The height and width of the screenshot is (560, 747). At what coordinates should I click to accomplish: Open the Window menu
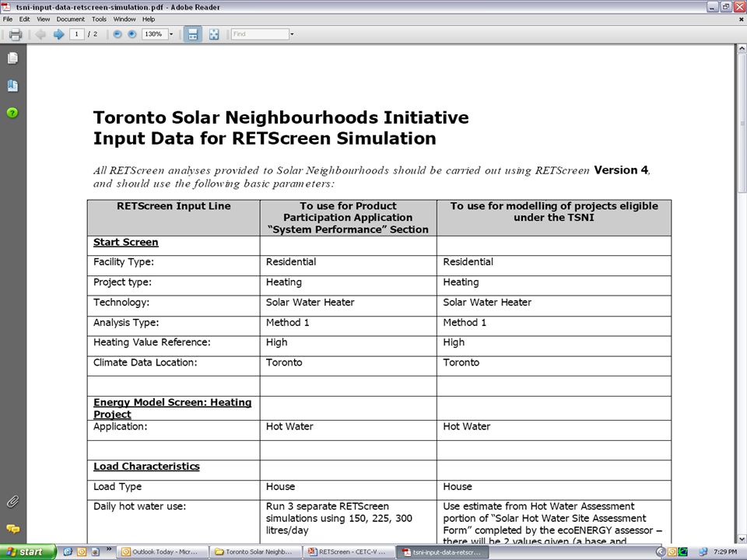pyautogui.click(x=124, y=19)
